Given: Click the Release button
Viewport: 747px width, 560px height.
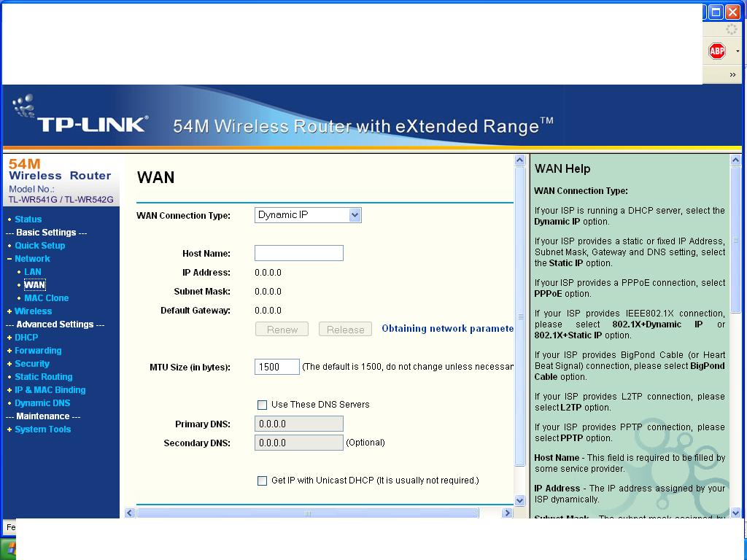Looking at the screenshot, I should click(x=345, y=329).
